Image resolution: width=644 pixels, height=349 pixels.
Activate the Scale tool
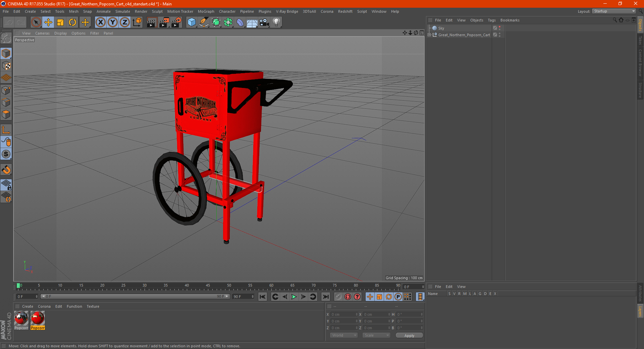coord(60,22)
